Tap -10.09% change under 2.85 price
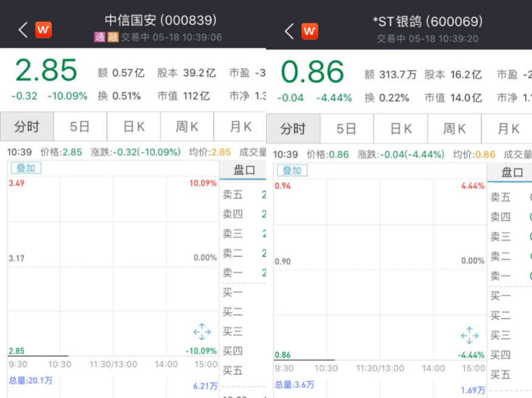This screenshot has height=398, width=532. [x=67, y=96]
